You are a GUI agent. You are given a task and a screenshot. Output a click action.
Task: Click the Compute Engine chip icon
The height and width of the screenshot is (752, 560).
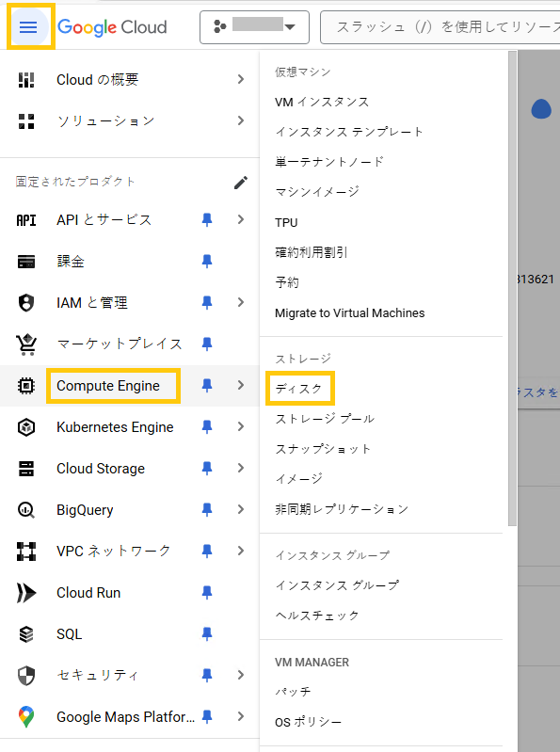click(x=26, y=386)
